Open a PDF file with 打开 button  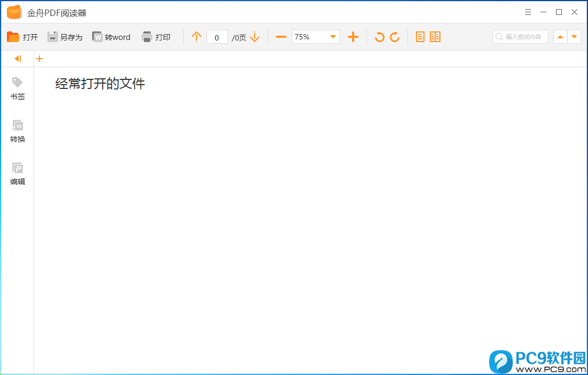pos(22,37)
